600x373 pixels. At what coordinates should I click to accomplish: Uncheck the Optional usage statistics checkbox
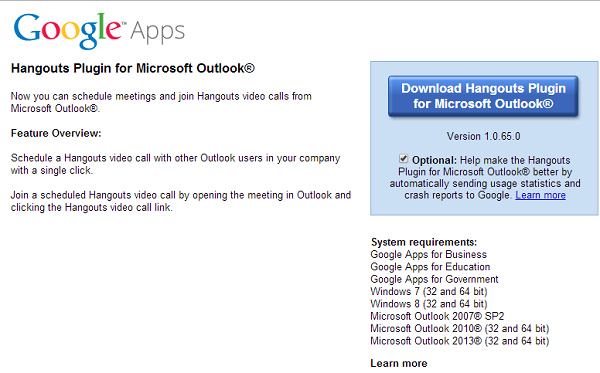[403, 158]
